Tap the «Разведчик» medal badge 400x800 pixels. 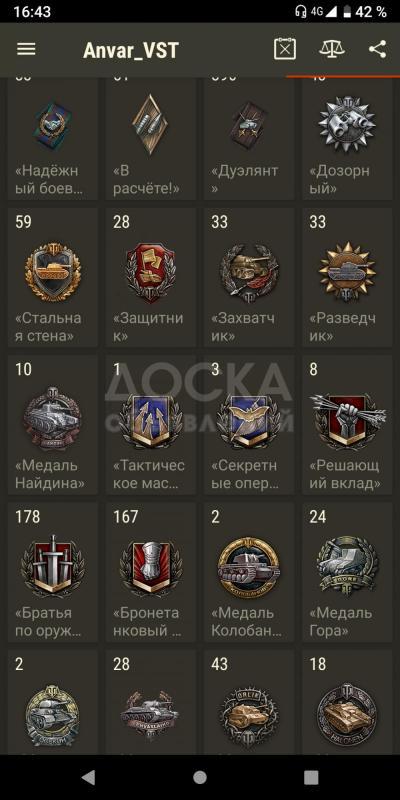pos(347,277)
